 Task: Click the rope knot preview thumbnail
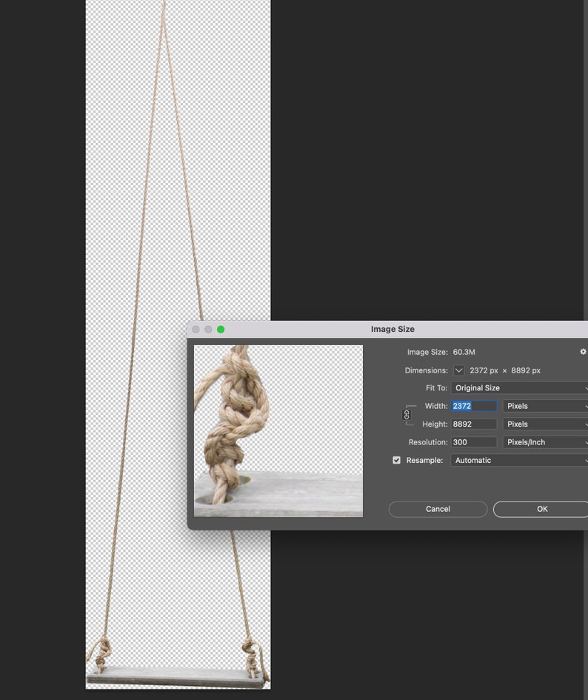click(278, 431)
